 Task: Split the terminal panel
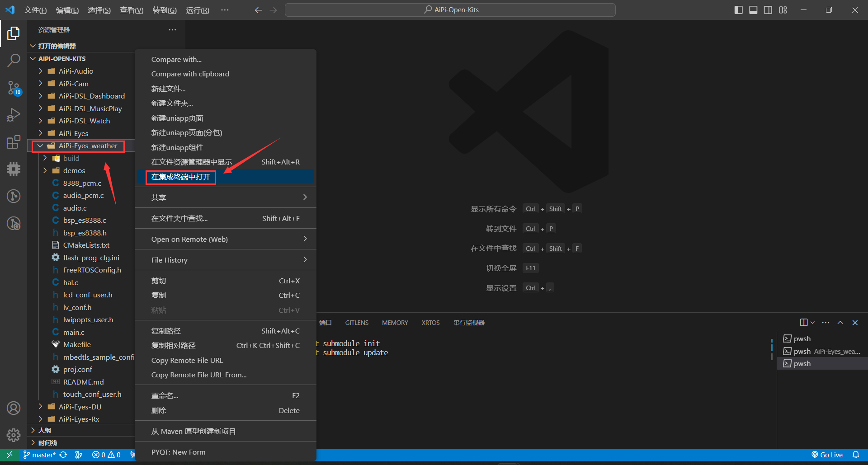tap(804, 323)
